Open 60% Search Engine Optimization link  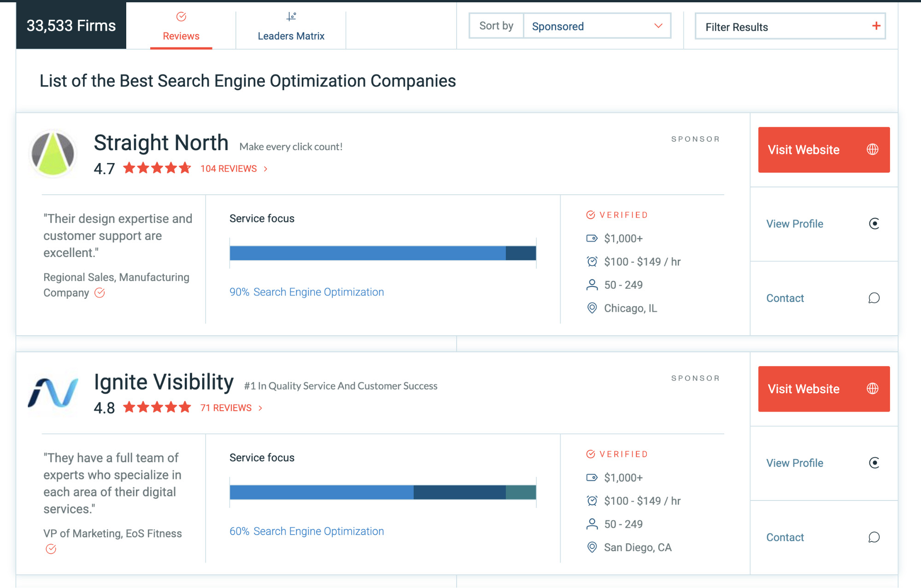point(306,531)
